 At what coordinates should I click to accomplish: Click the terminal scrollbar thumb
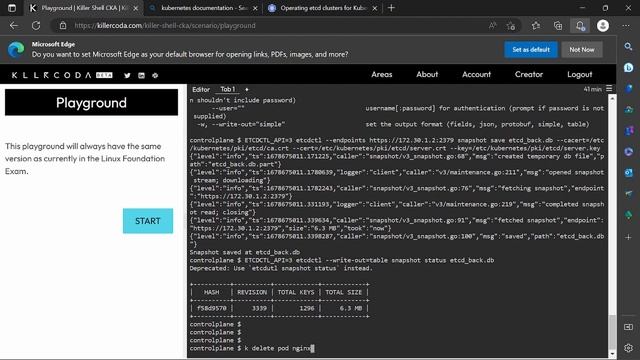click(x=612, y=331)
